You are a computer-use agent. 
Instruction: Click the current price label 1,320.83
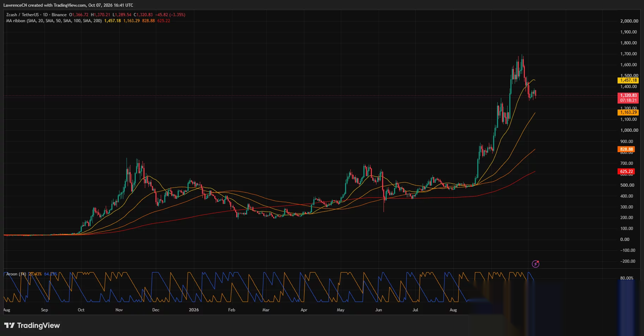[x=628, y=95]
